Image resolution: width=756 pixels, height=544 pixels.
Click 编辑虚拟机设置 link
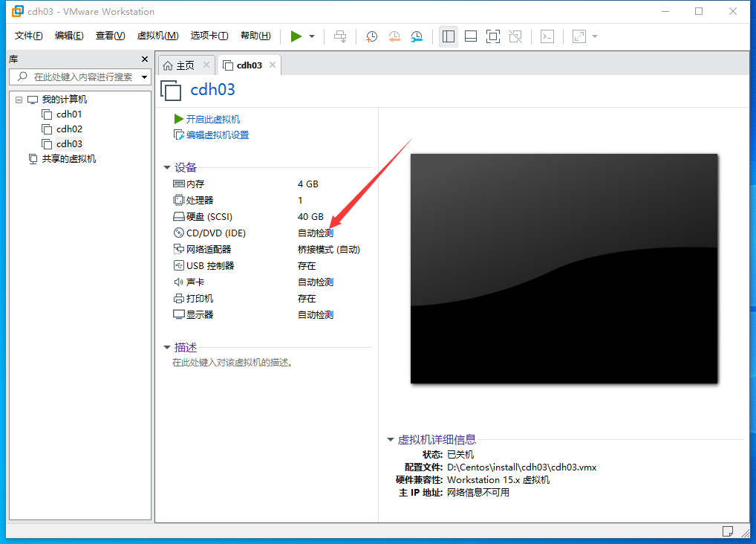[218, 135]
